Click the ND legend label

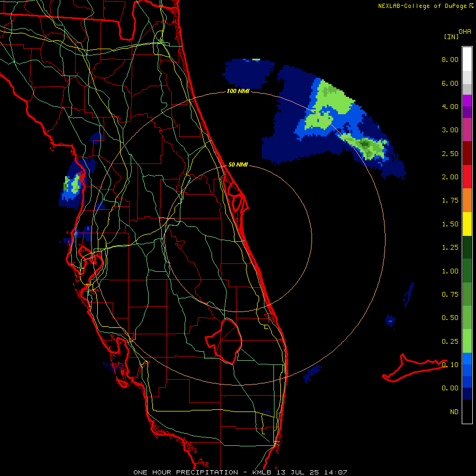click(x=454, y=412)
